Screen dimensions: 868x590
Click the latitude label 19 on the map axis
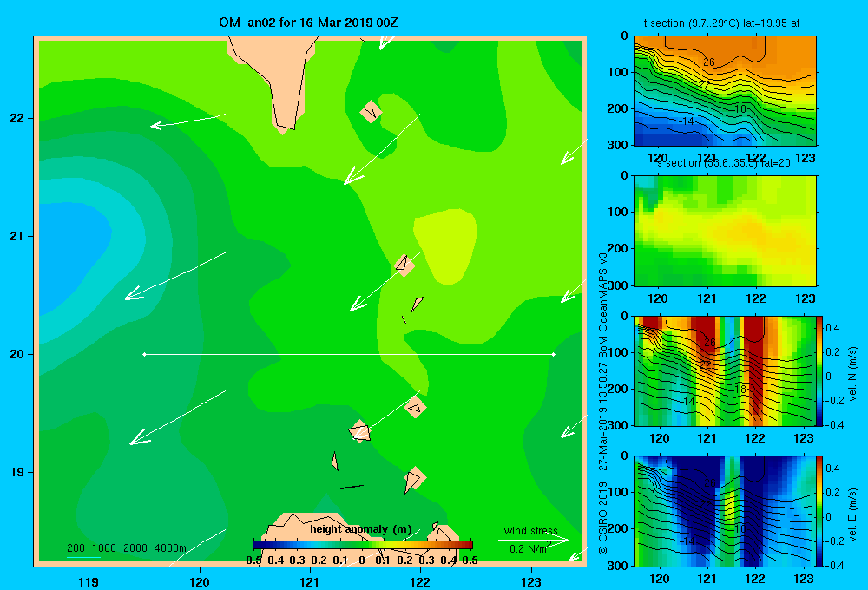point(16,472)
